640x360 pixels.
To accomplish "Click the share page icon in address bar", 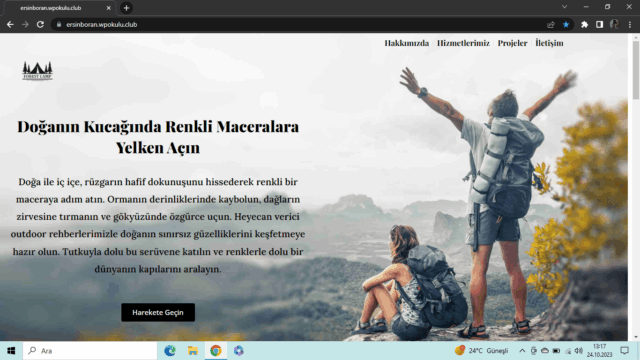I will [x=551, y=24].
